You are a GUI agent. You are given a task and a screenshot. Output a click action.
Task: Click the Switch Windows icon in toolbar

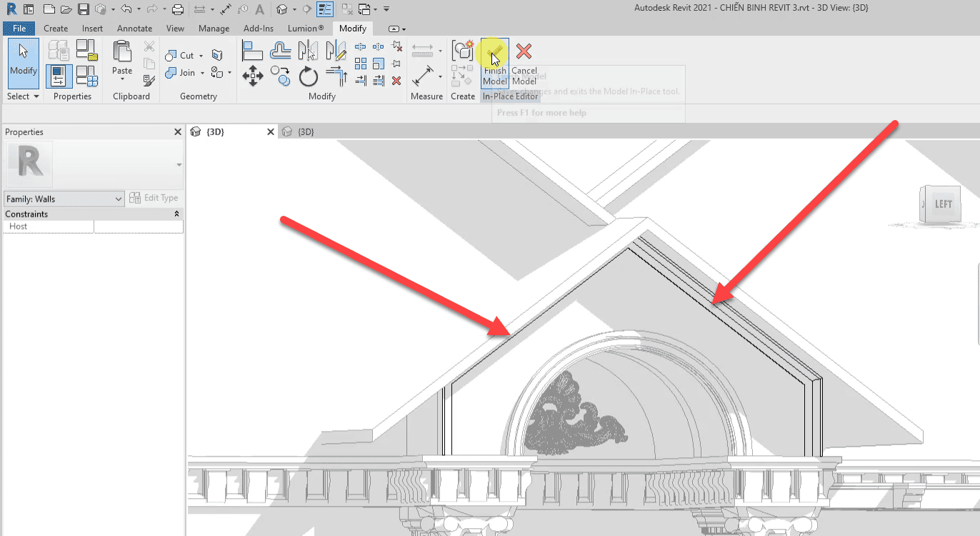(366, 9)
